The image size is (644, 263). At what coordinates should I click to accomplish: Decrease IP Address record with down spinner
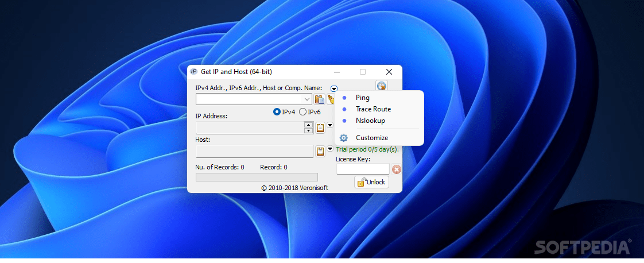[x=308, y=131]
